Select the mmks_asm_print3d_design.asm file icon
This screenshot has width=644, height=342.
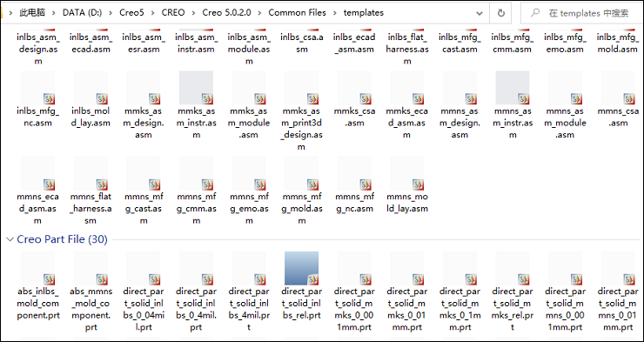coord(301,87)
